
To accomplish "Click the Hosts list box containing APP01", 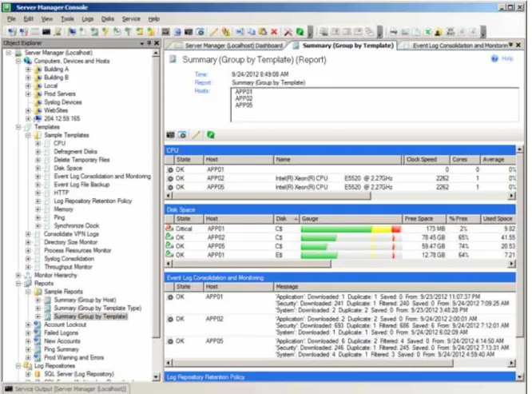I will click(375, 105).
